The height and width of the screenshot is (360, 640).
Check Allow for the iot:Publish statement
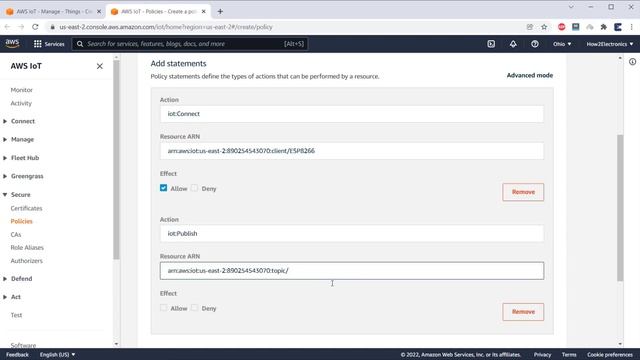[x=163, y=308]
